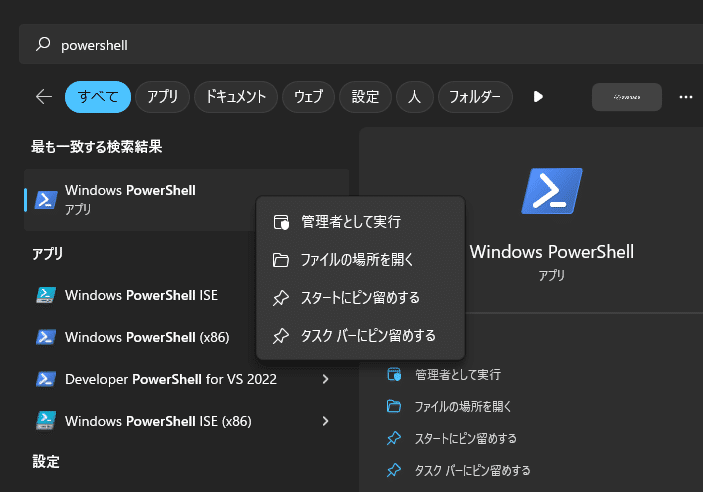The height and width of the screenshot is (492, 703).
Task: Click the Windows PowerShell best match icon
Action: [46, 200]
